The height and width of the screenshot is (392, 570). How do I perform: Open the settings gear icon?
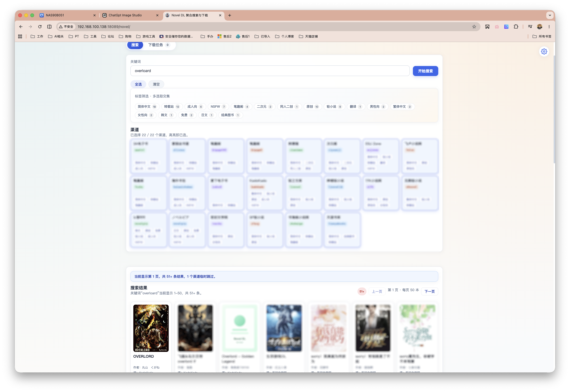click(x=544, y=51)
